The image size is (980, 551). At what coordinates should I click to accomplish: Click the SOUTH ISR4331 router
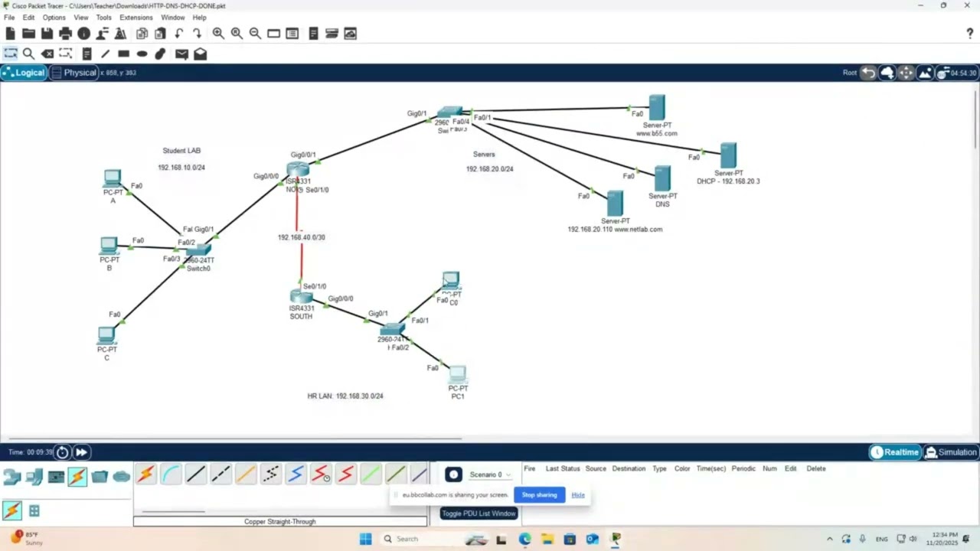click(301, 297)
